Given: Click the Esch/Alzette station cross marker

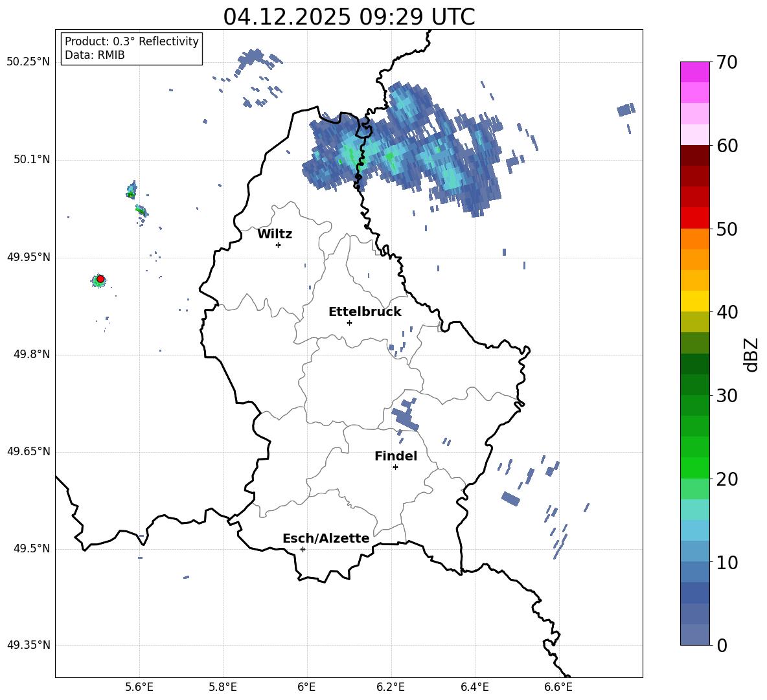Looking at the screenshot, I should [303, 549].
